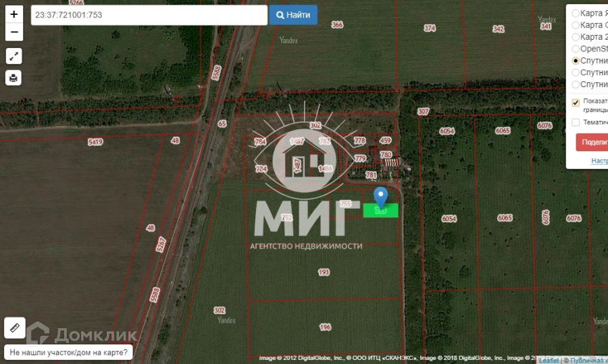Click parcel label 196
The width and height of the screenshot is (608, 364).
pyautogui.click(x=326, y=327)
